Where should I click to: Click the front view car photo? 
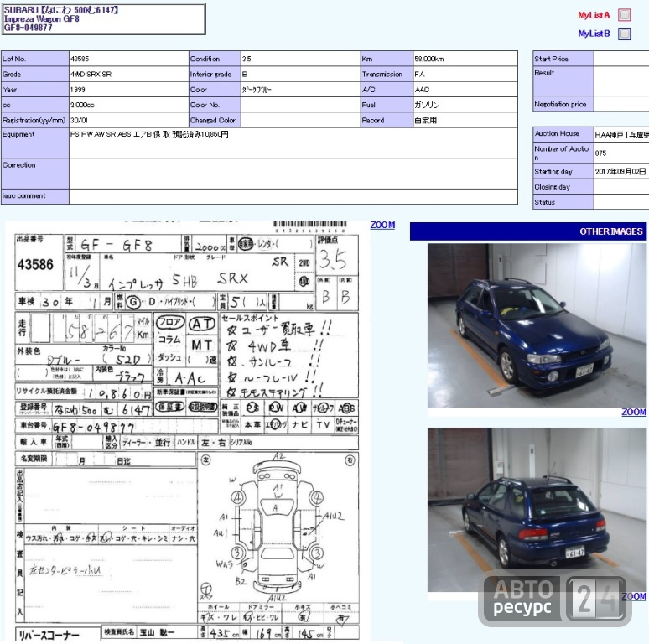tap(537, 325)
